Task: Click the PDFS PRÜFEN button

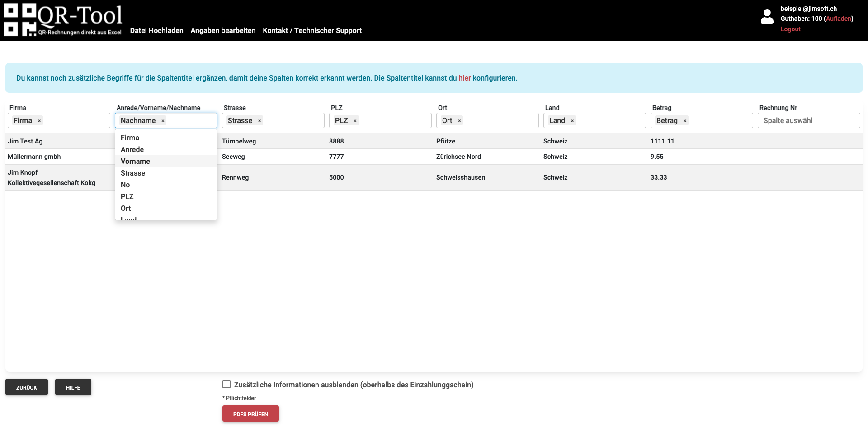Action: (250, 414)
